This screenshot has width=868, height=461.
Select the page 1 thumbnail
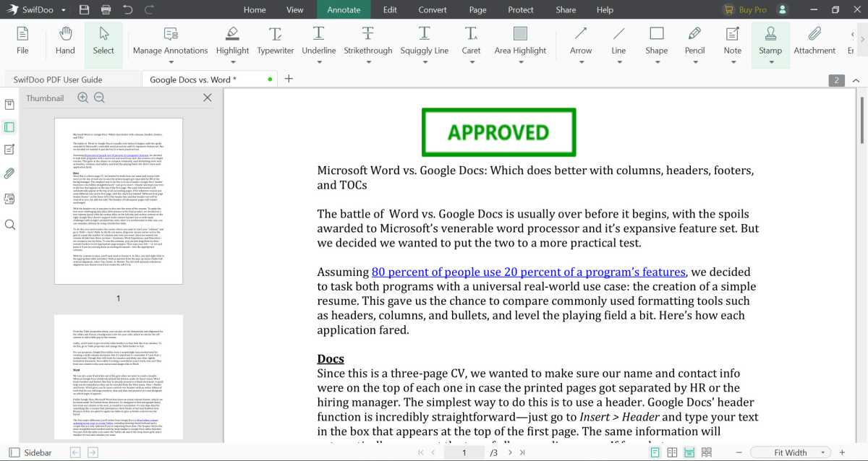pos(119,202)
